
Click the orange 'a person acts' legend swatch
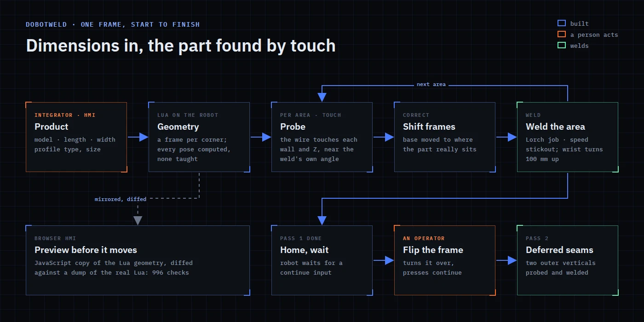(x=561, y=34)
